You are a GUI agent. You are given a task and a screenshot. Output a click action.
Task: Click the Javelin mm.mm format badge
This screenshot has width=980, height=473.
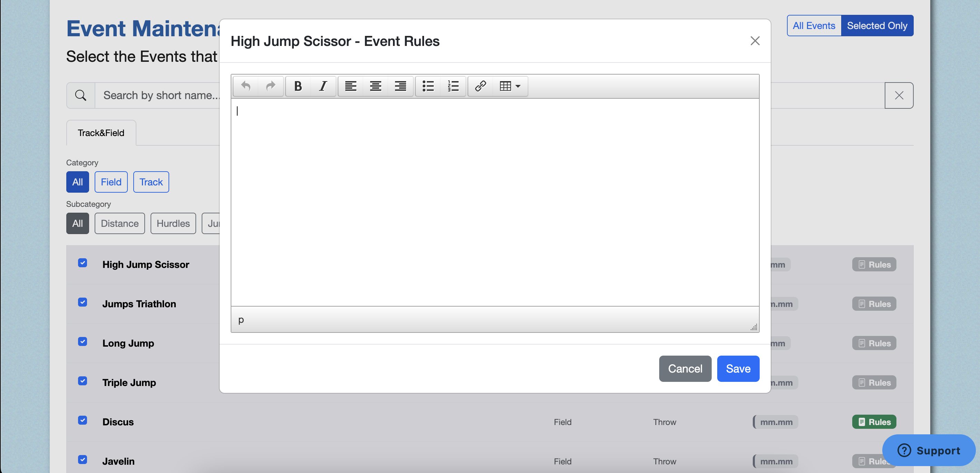click(x=776, y=461)
